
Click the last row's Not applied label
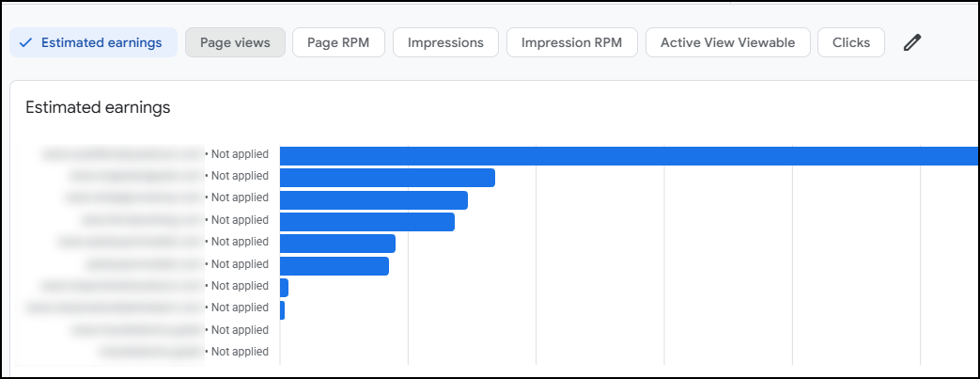click(x=239, y=352)
